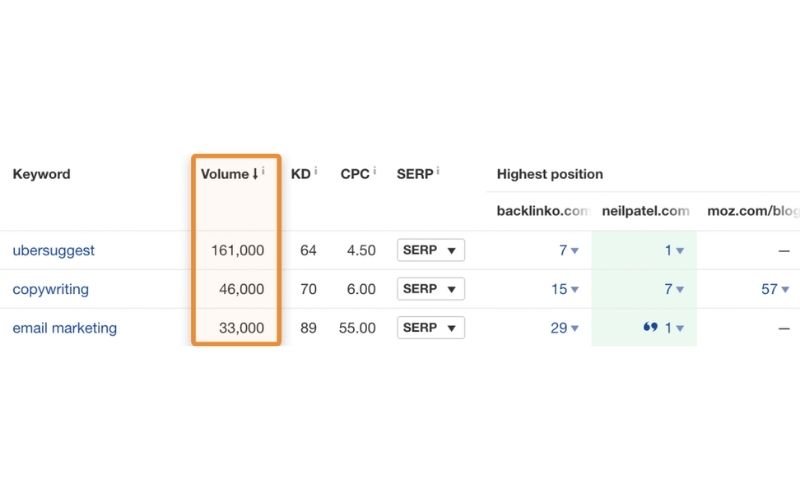The width and height of the screenshot is (800, 500).
Task: Sort by the KD column header
Action: (301, 174)
